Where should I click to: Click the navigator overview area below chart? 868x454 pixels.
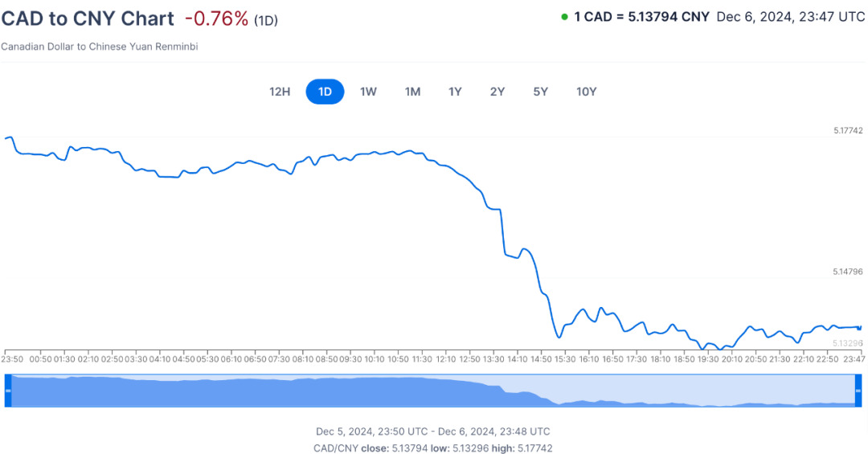[434, 391]
